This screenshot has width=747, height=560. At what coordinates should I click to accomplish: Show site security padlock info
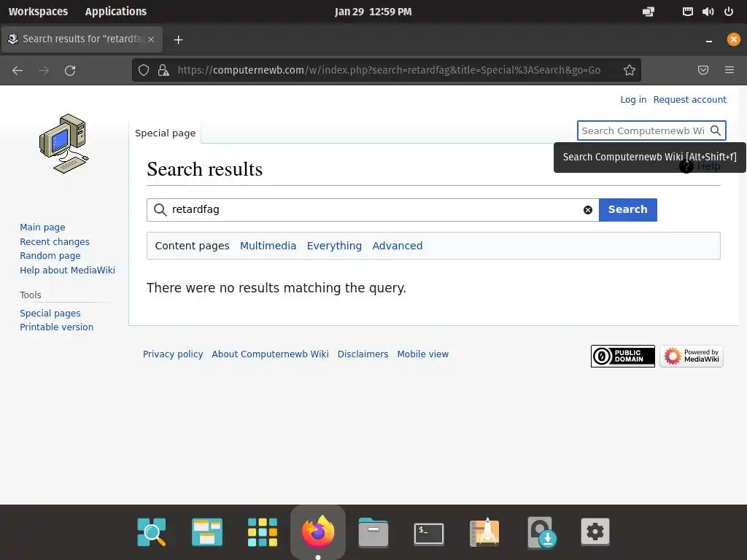tap(163, 71)
